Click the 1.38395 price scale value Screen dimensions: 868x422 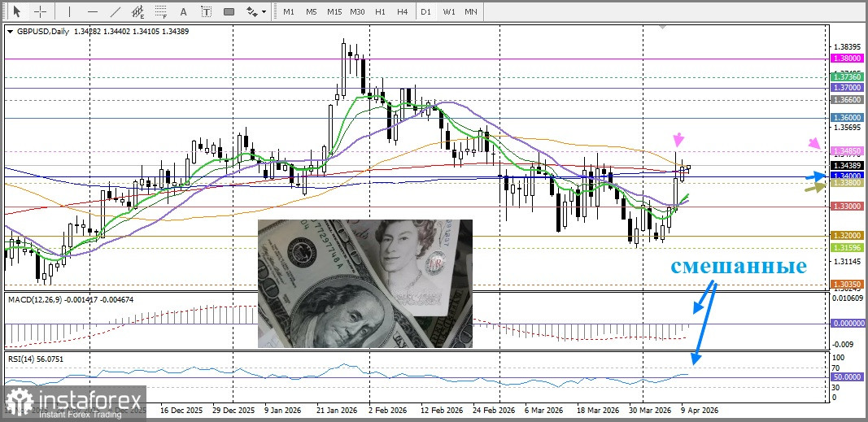point(848,47)
